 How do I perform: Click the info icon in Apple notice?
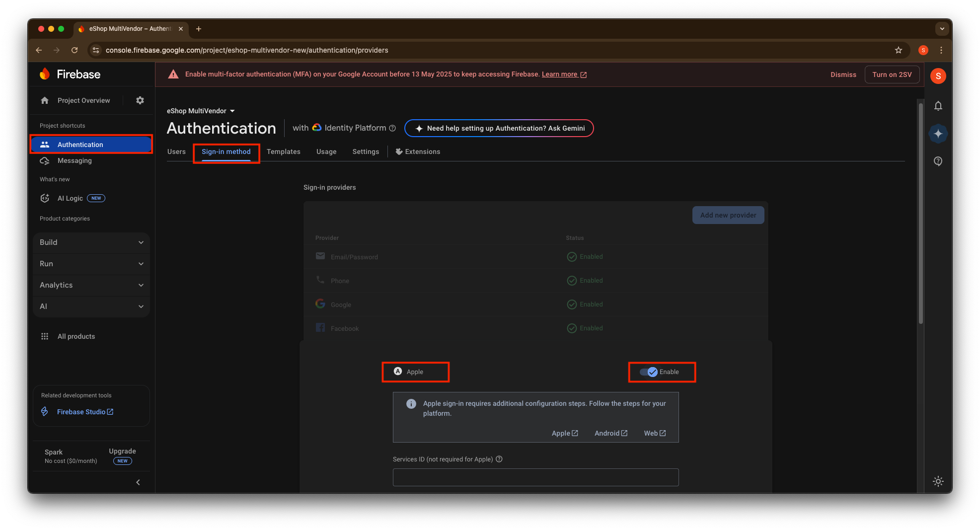[411, 404]
